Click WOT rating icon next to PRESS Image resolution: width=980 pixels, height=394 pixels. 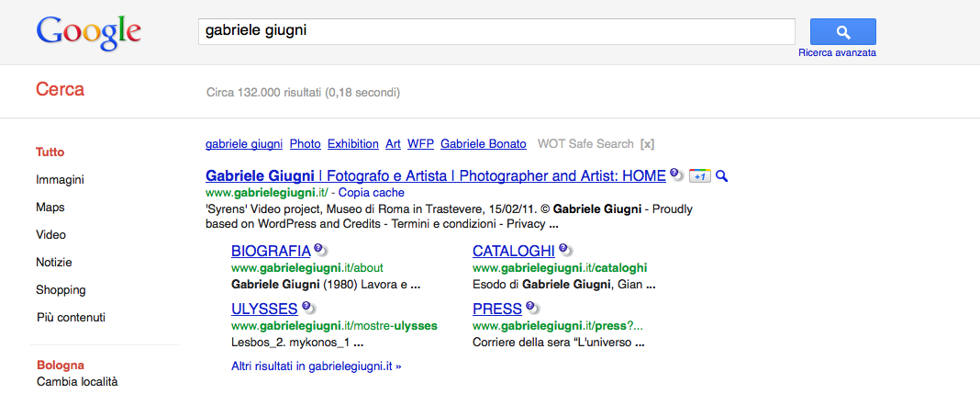[532, 308]
